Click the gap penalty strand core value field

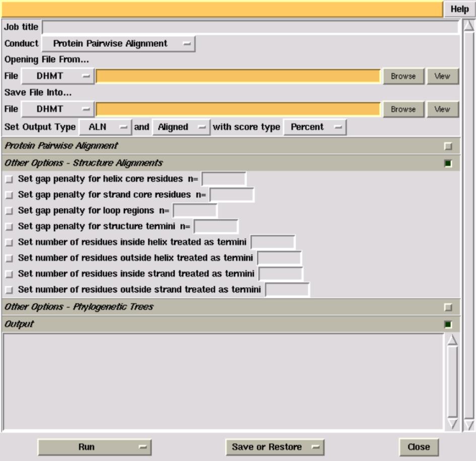coord(232,195)
